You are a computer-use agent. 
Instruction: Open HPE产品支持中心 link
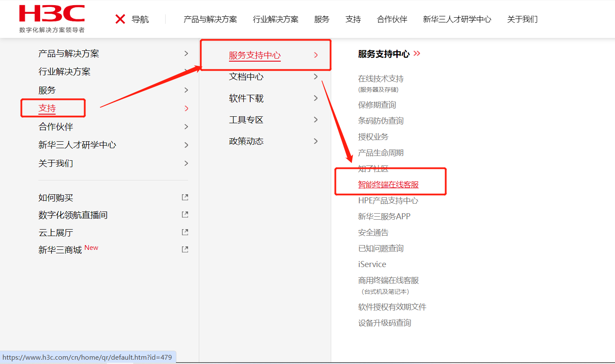point(388,201)
